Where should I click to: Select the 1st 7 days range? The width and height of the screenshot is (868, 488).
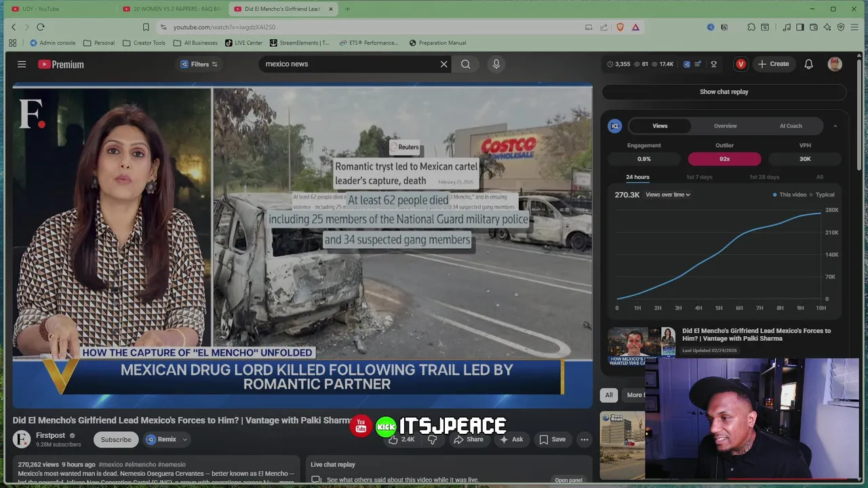(699, 177)
